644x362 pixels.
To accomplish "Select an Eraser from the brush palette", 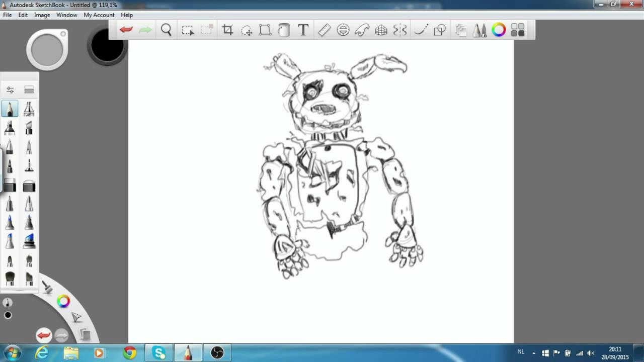I will coord(10,186).
